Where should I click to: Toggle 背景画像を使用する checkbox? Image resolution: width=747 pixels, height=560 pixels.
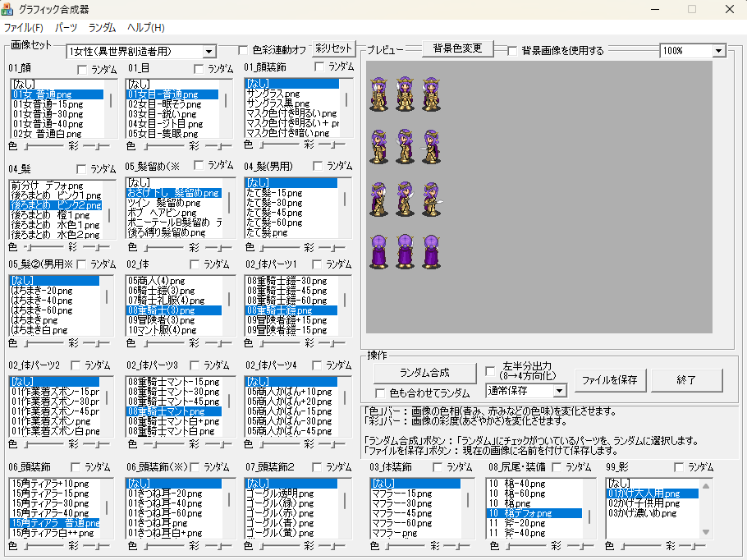[x=512, y=51]
